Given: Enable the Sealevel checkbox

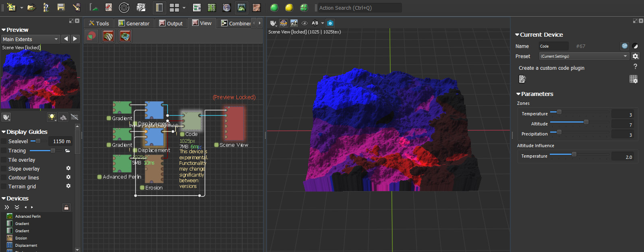Looking at the screenshot, I should tap(4, 142).
